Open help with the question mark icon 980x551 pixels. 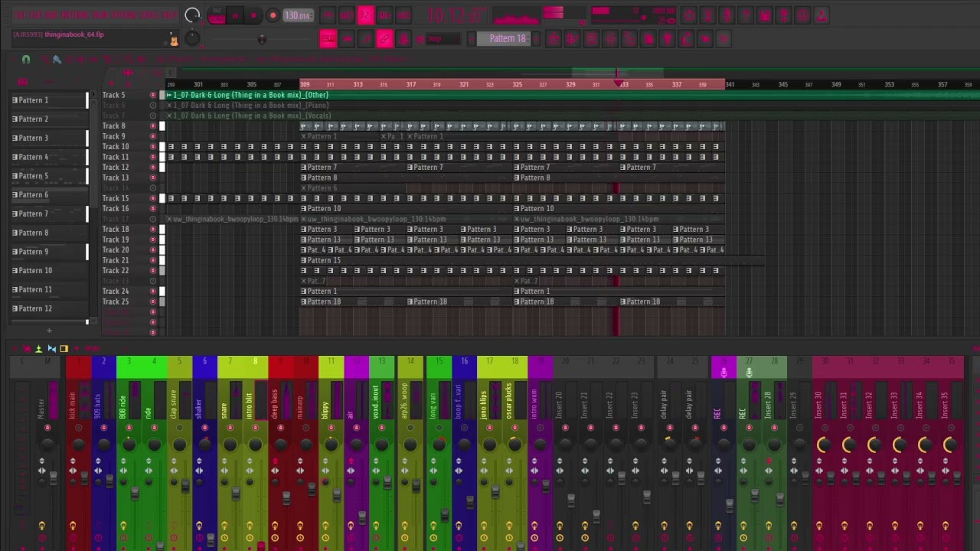(x=746, y=15)
